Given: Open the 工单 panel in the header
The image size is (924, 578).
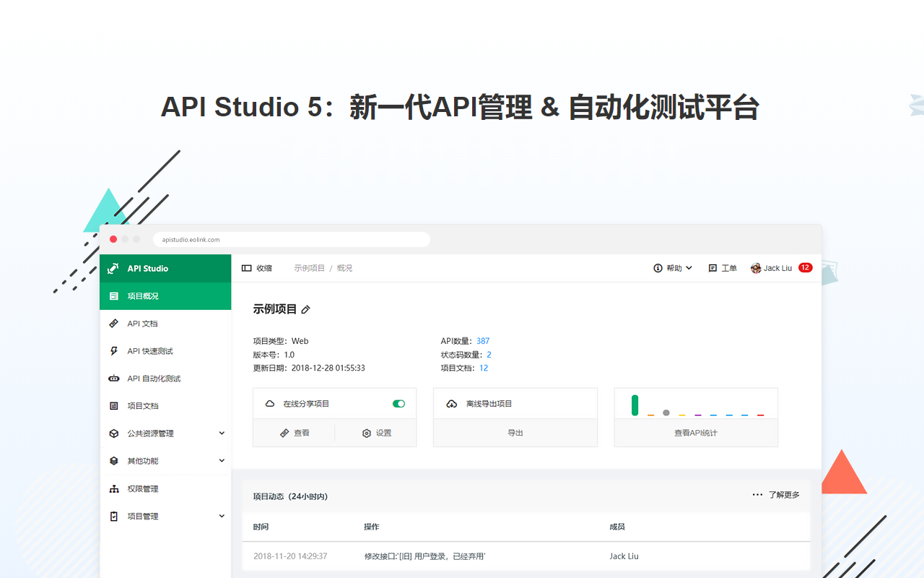Looking at the screenshot, I should tap(723, 267).
